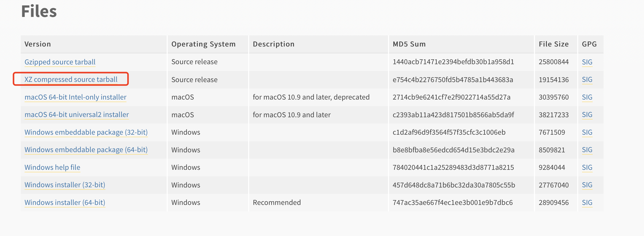Open SIG for macOS universal2 installer

coord(587,114)
